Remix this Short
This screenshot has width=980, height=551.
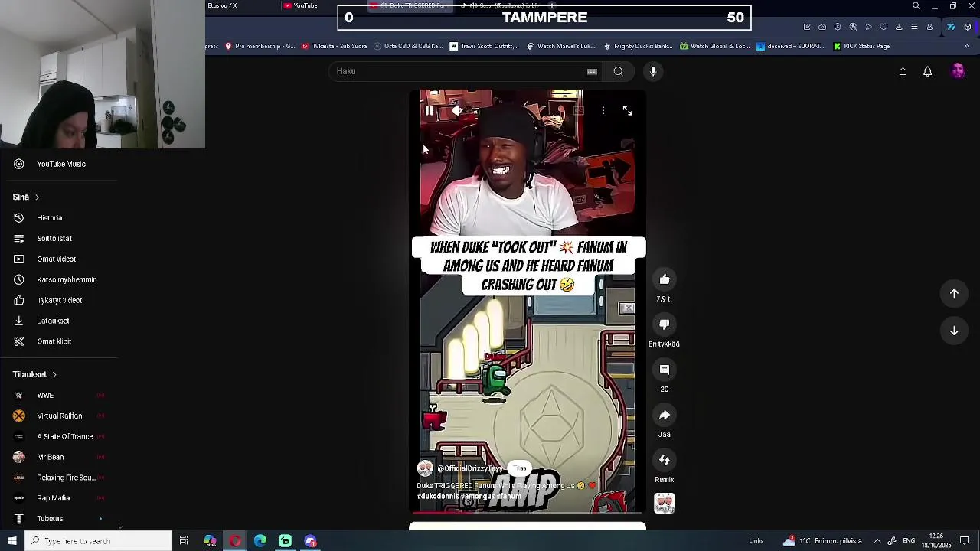pyautogui.click(x=665, y=460)
